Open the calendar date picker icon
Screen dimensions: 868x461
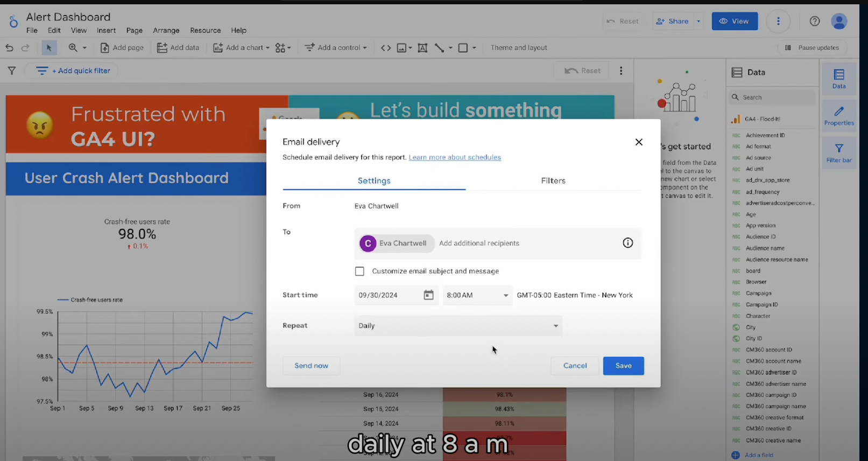pos(428,295)
